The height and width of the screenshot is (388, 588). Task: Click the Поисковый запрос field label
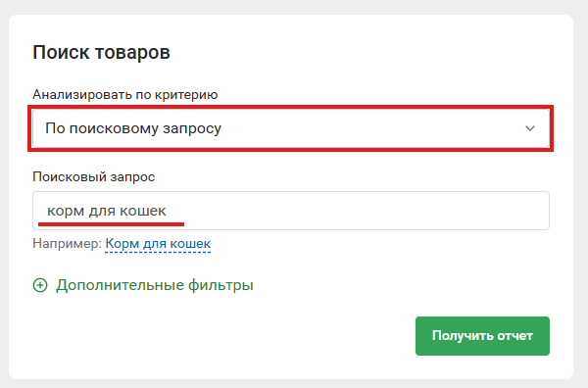point(94,176)
